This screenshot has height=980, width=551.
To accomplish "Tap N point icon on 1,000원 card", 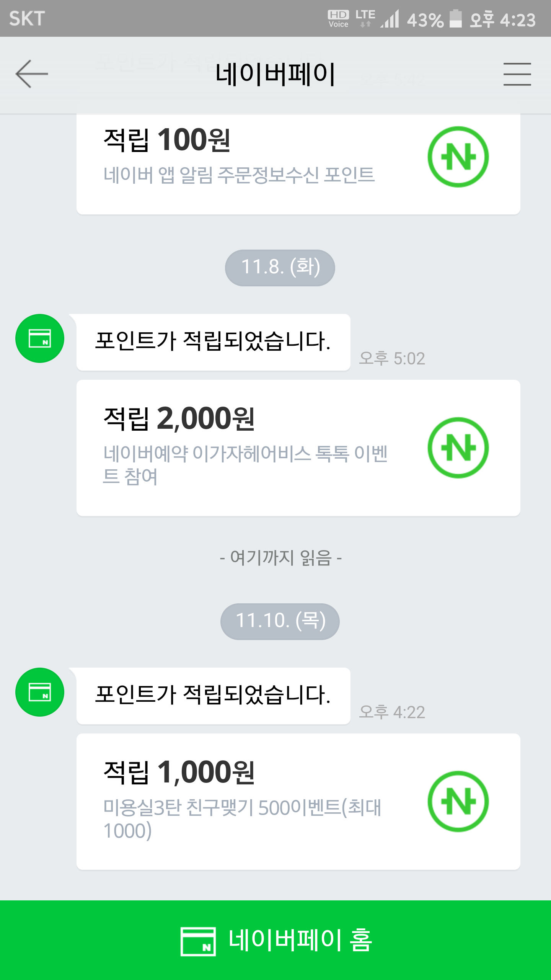I will point(458,801).
